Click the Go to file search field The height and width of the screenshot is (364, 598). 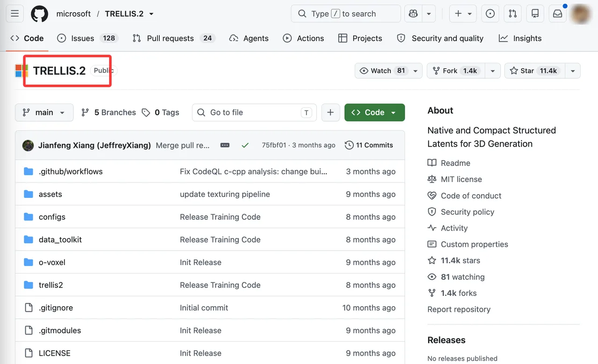254,112
